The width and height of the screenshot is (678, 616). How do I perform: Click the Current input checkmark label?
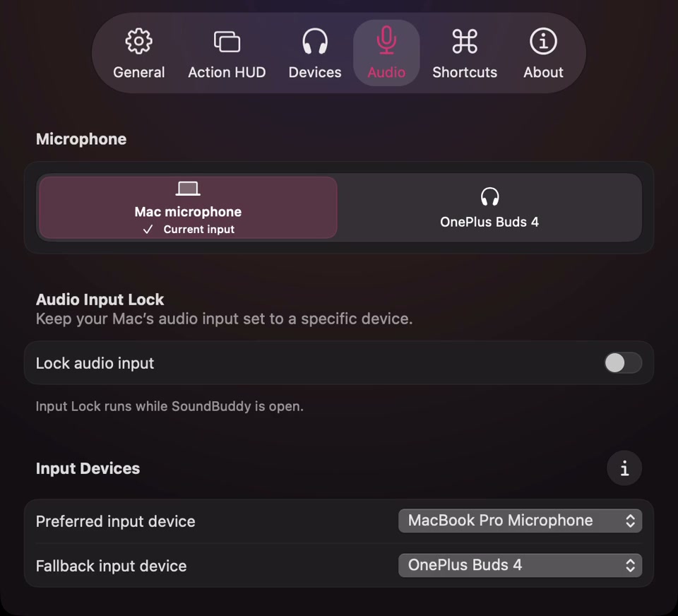(x=189, y=230)
